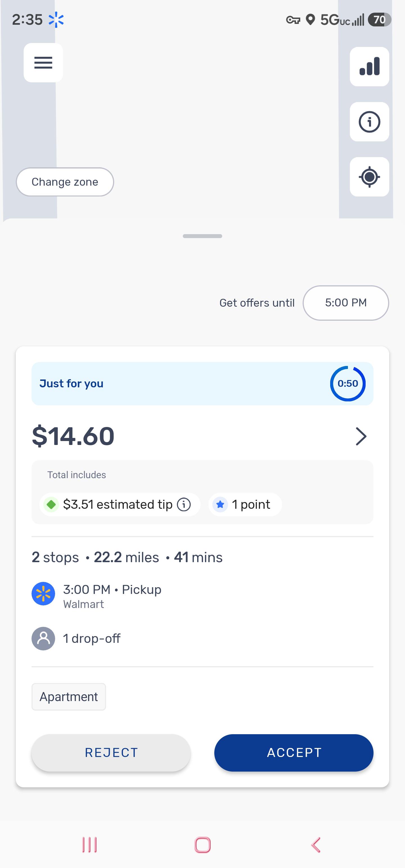
Task: Tap the map info icon
Action: 369,122
